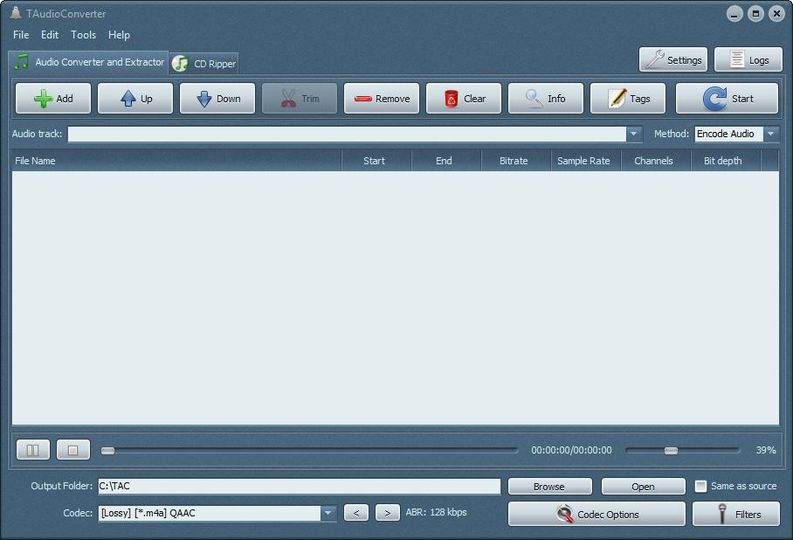793x540 pixels.
Task: Adjust the volume slider handle
Action: pos(671,450)
